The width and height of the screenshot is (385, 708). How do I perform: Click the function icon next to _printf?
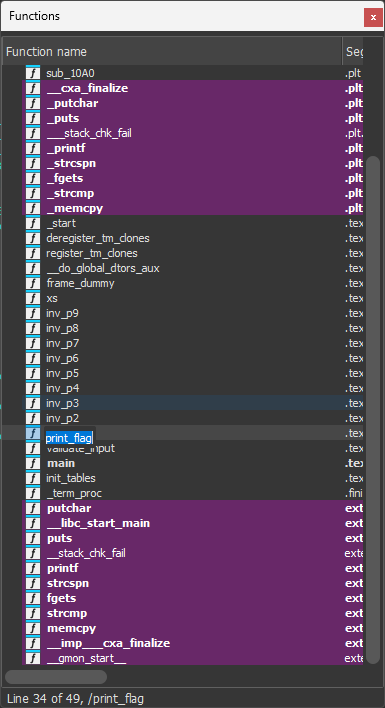32,148
